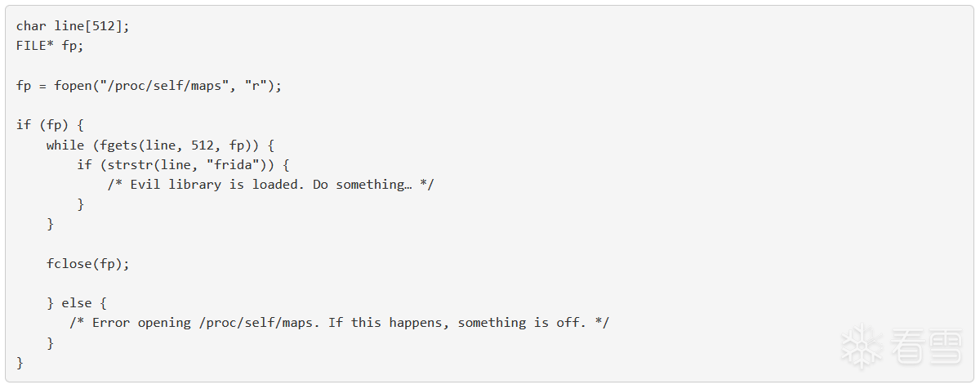Click the "/proc/self/maps" string literal
Viewport: 980px width, 389px height.
[x=168, y=86]
